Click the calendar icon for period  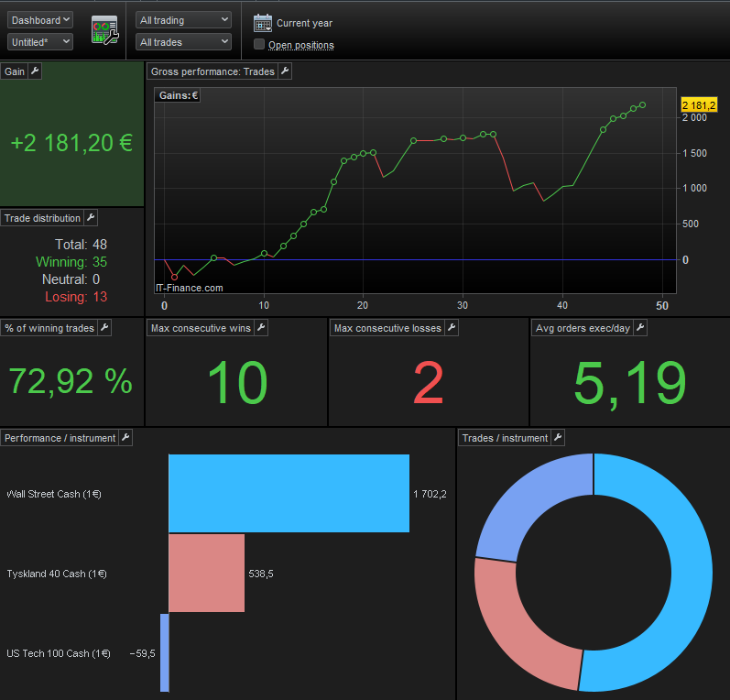coord(263,23)
